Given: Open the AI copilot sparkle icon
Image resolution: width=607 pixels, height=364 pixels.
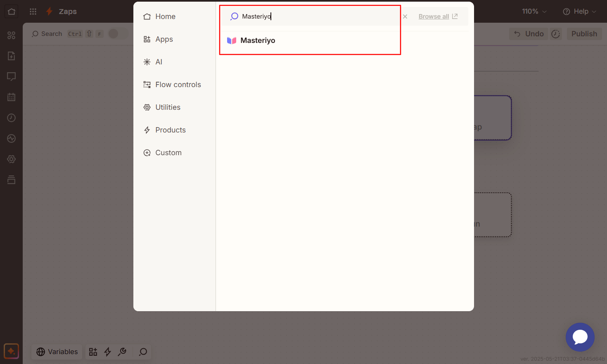Looking at the screenshot, I should pyautogui.click(x=12, y=352).
